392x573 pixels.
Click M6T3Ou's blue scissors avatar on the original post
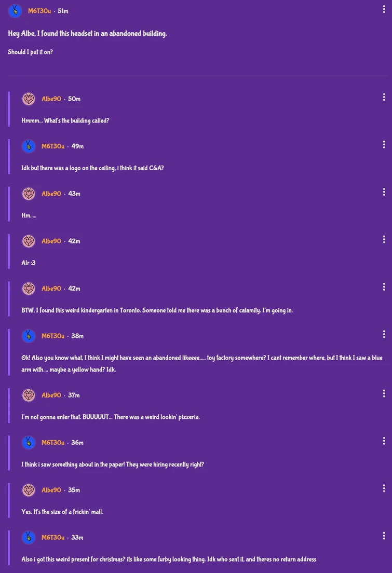point(15,10)
